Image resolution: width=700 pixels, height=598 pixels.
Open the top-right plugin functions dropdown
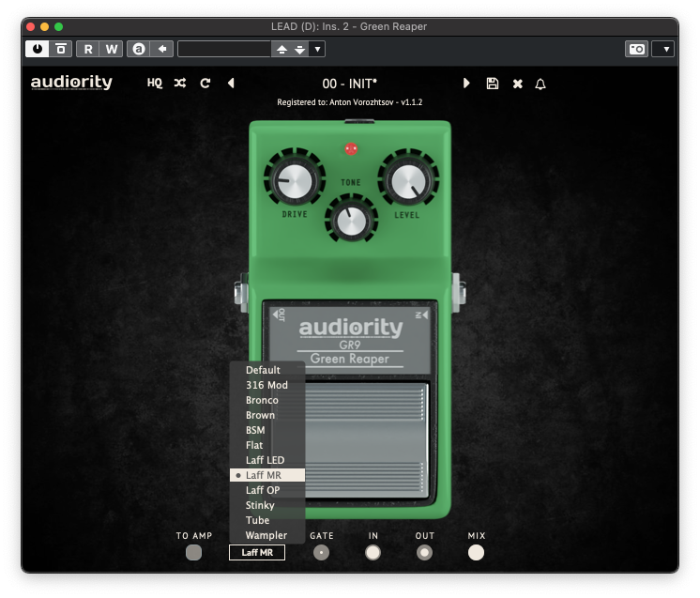[665, 49]
